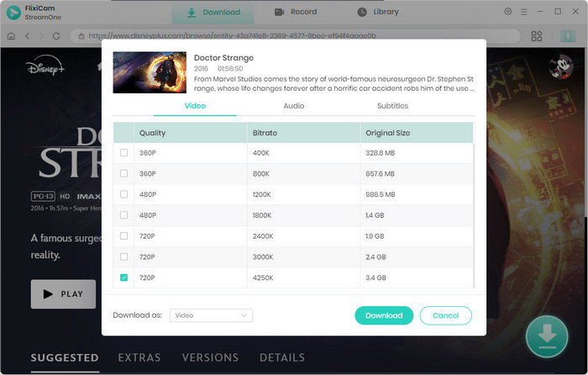Click the Disney+ logo
Image resolution: width=588 pixels, height=375 pixels.
tap(45, 66)
